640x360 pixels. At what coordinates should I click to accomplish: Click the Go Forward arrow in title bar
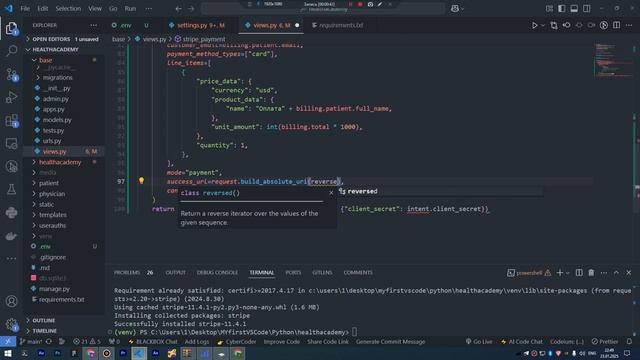(191, 8)
